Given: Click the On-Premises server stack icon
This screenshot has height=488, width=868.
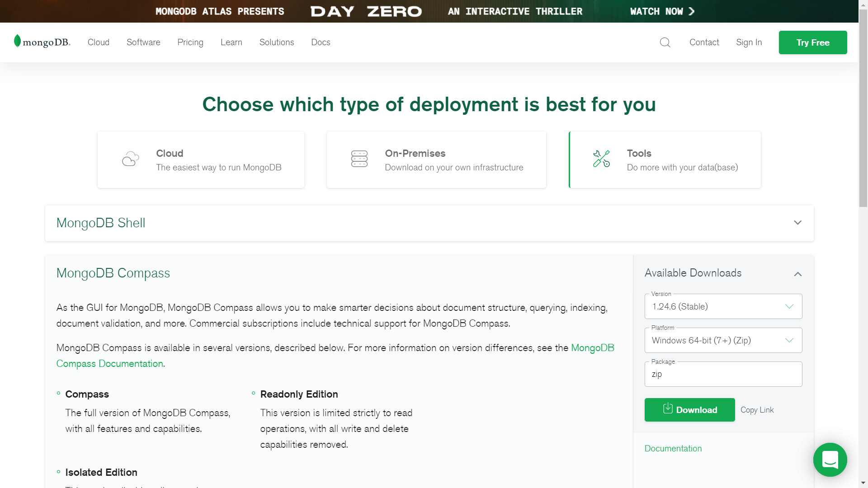Looking at the screenshot, I should [359, 159].
